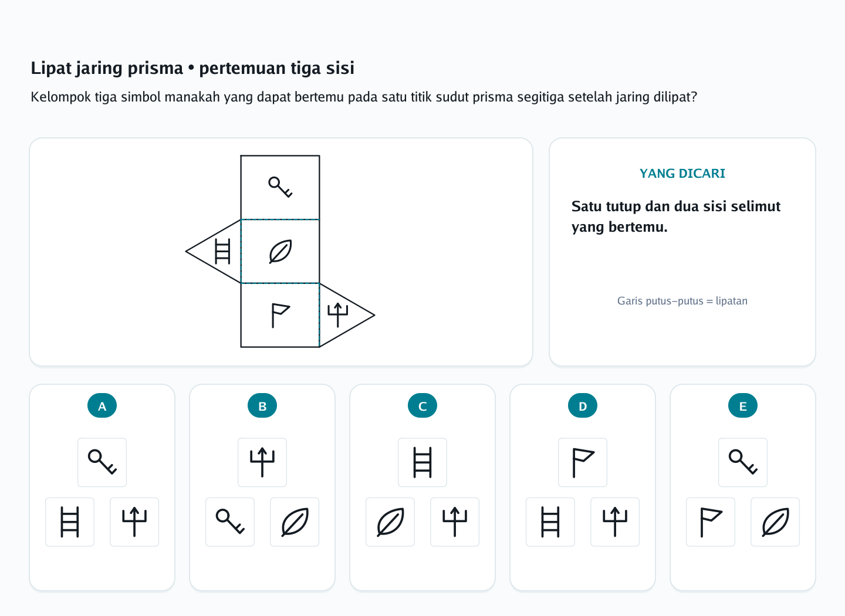Choose answer option E badge
Screen dimensions: 845x616
(743, 406)
